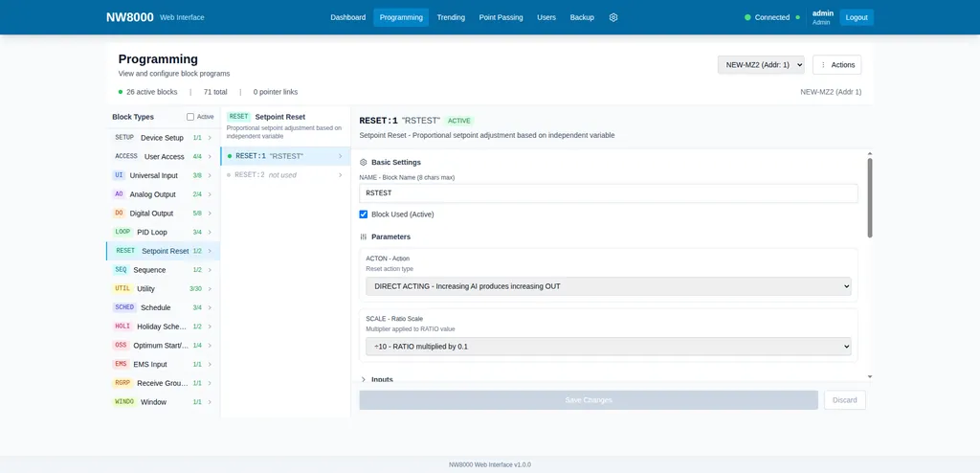Click the EMS Input badge icon
Screen dimensions: 980x473
(x=121, y=364)
